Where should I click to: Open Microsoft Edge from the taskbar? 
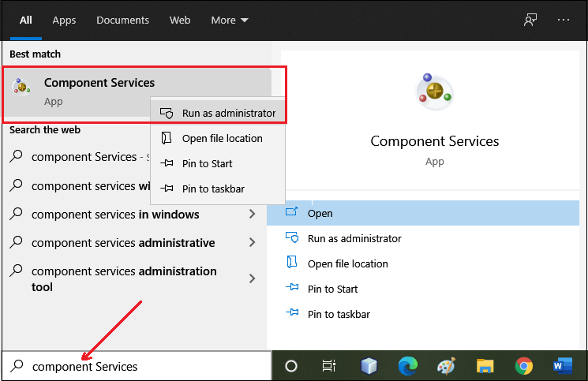click(x=407, y=366)
